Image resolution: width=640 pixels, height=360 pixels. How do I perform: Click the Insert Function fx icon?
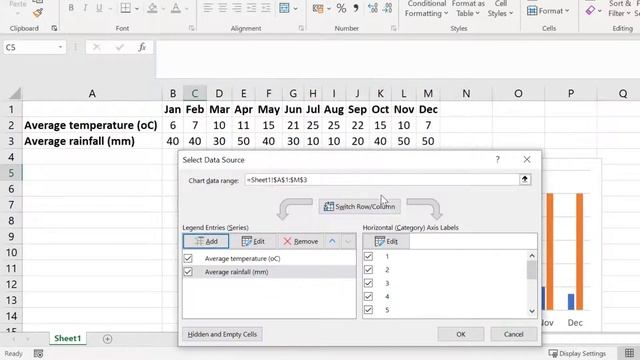[142, 47]
